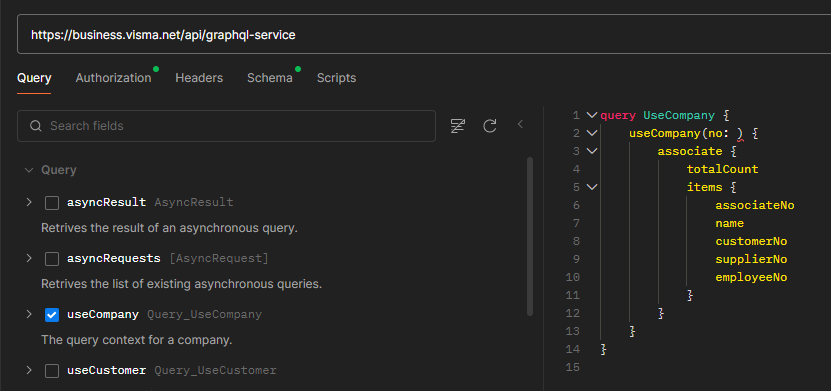Screen dimensions: 831x391
Task: Click employeeNo on line 10
Action: 751,277
